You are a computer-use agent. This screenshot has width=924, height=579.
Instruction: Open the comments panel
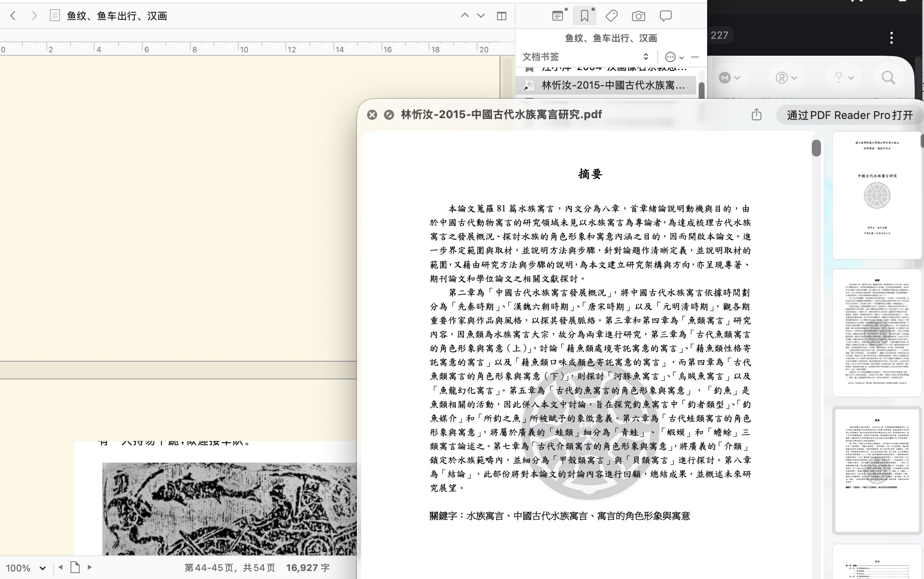point(665,16)
